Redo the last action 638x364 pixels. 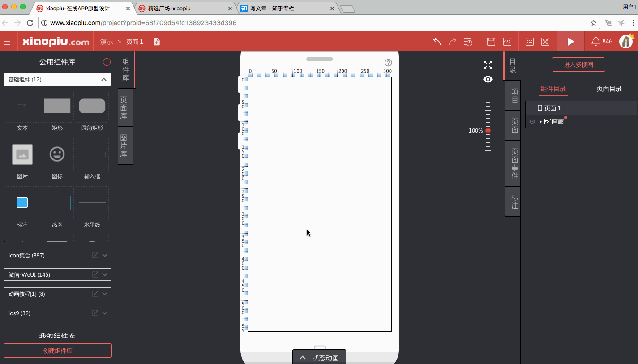453,42
